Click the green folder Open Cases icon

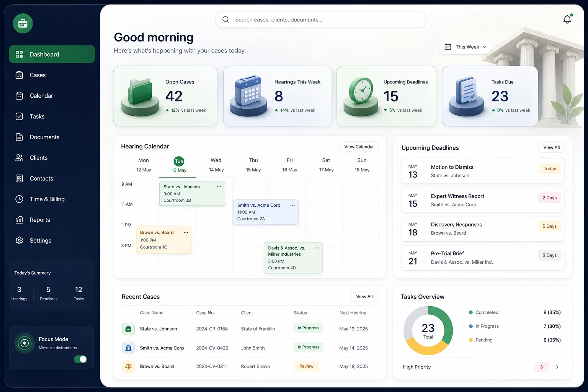(140, 96)
